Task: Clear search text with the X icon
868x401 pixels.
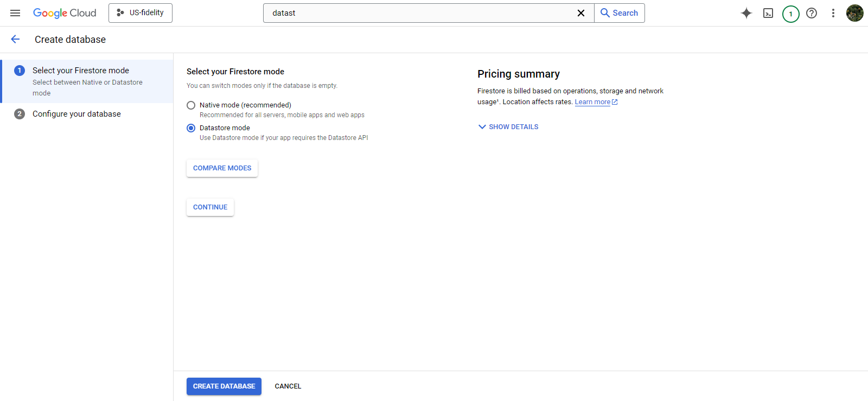Action: 581,13
